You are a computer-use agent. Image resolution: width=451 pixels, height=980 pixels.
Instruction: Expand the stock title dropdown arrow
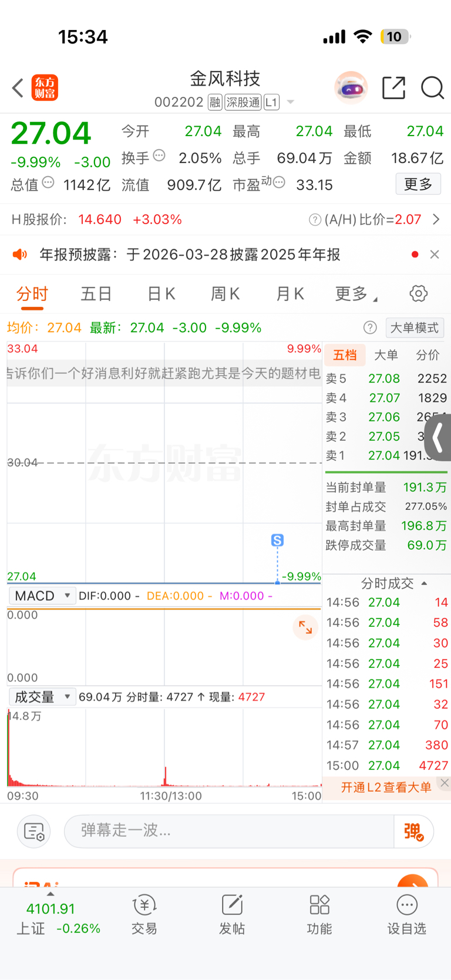(291, 103)
